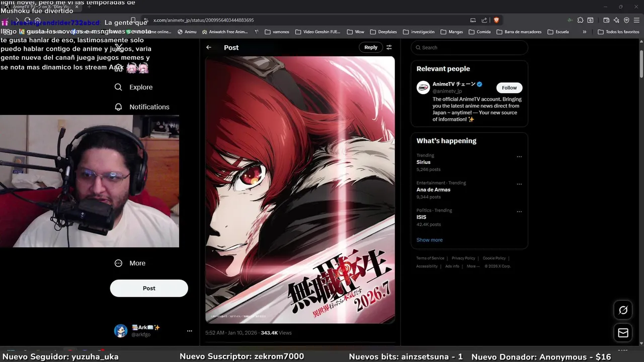This screenshot has width=644, height=362.
Task: Open the Cookie Policy link
Action: (494, 258)
